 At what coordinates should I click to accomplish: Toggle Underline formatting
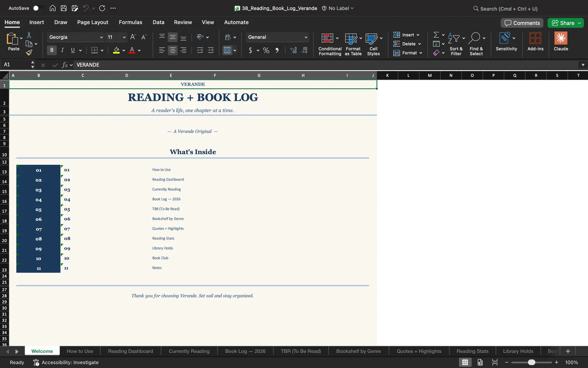(x=73, y=50)
